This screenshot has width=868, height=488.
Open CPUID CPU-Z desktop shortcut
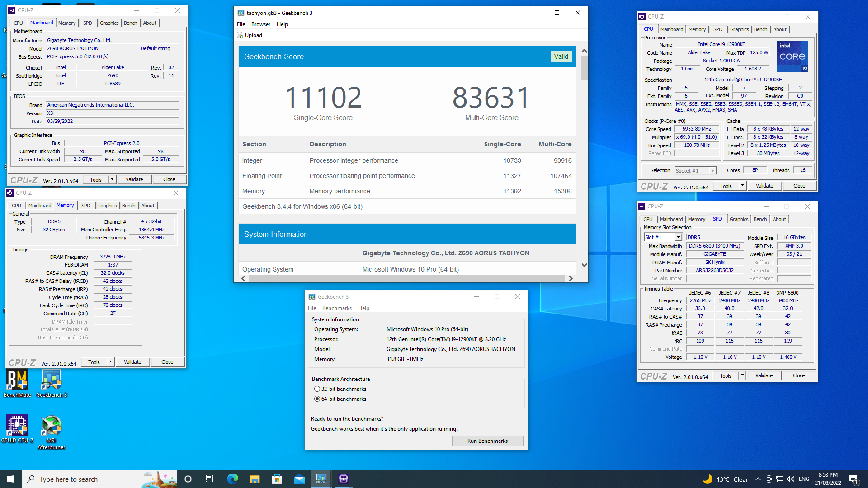[17, 429]
